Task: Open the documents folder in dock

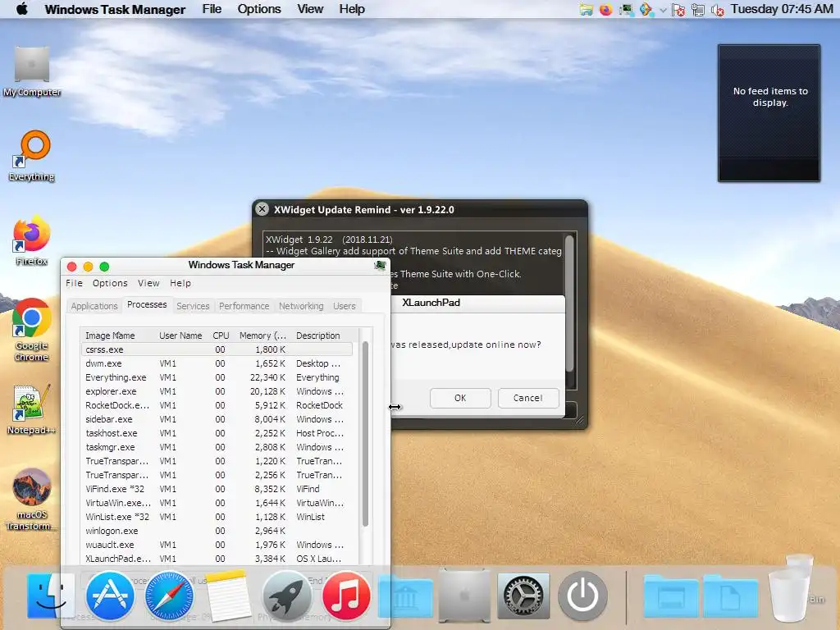Action: coord(731,597)
